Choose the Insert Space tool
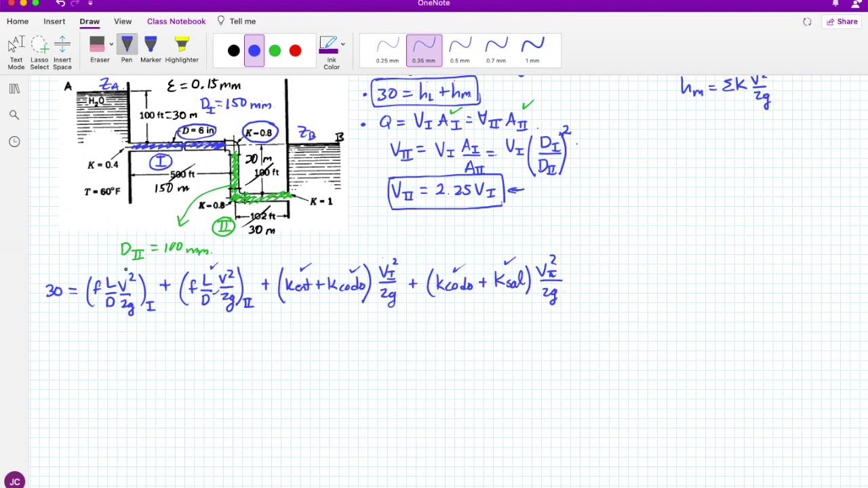This screenshot has height=488, width=868. 62,53
